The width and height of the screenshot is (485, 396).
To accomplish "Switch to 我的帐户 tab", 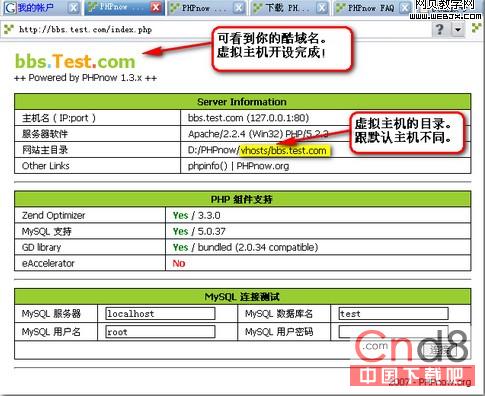I will (35, 7).
